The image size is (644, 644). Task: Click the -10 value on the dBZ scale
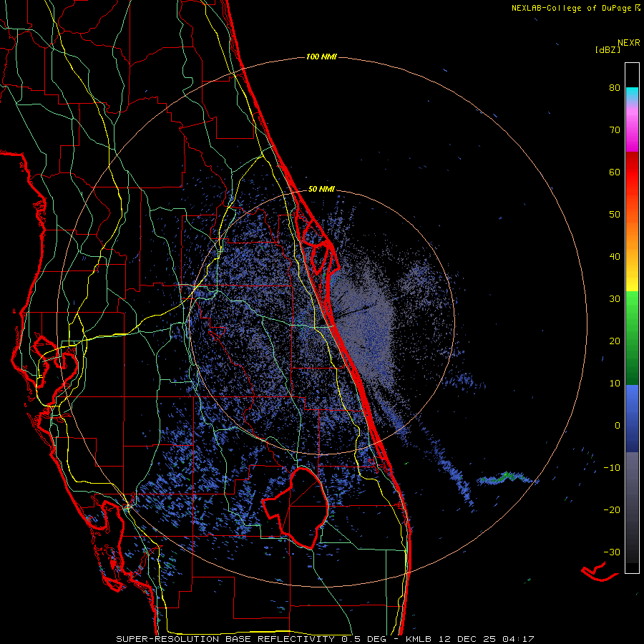[612, 468]
